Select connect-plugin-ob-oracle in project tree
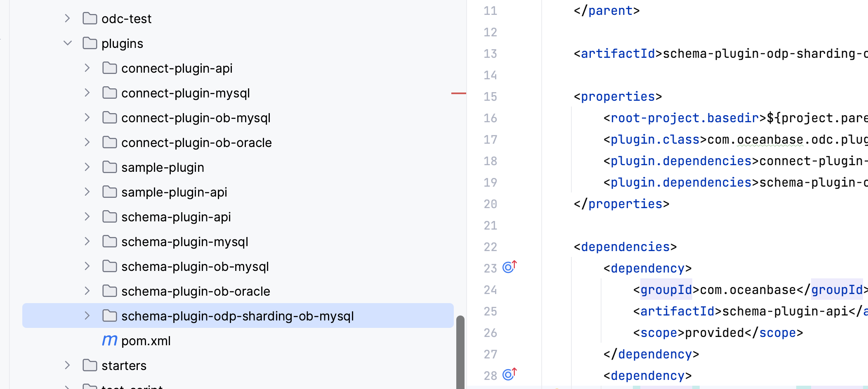The width and height of the screenshot is (868, 389). [x=196, y=143]
